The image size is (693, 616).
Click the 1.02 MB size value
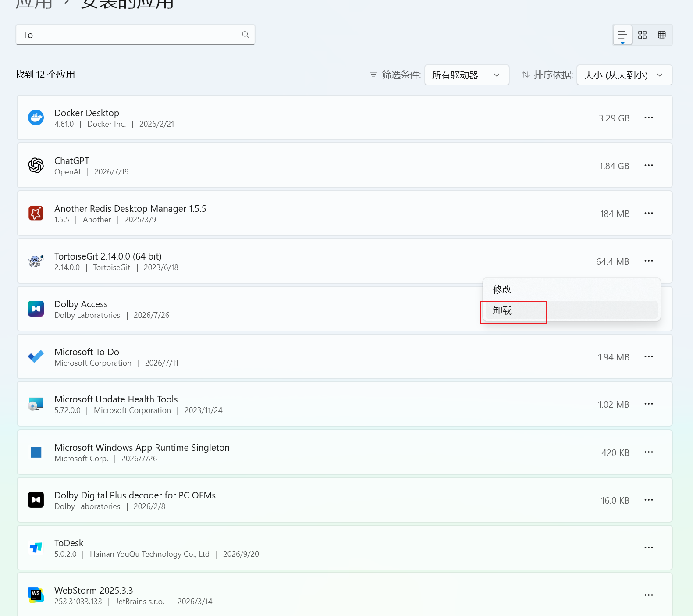(x=614, y=404)
